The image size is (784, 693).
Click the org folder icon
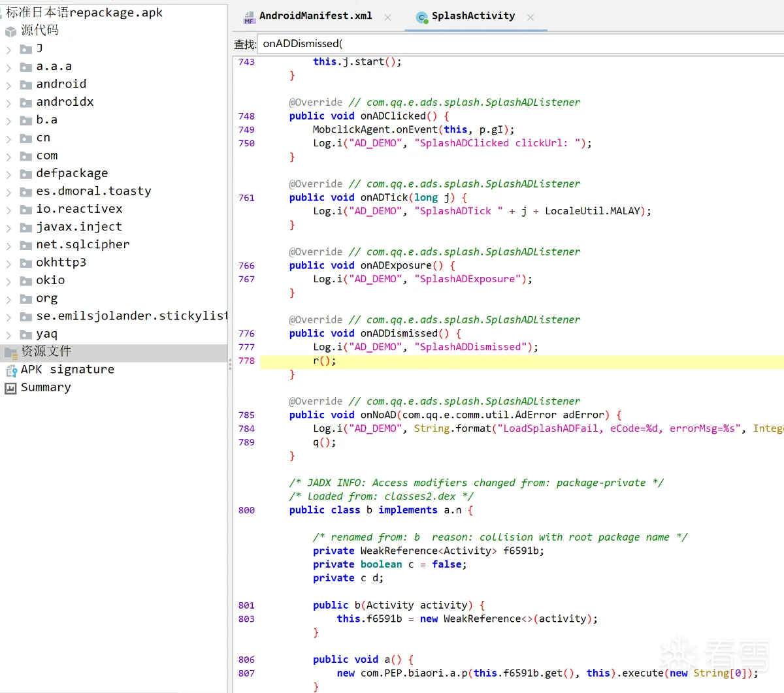(26, 298)
